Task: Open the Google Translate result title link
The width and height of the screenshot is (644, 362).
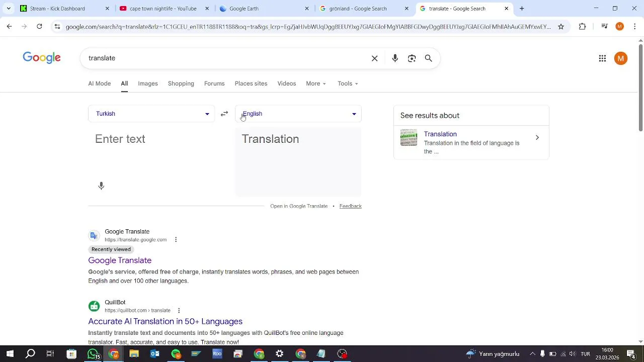Action: pyautogui.click(x=120, y=260)
